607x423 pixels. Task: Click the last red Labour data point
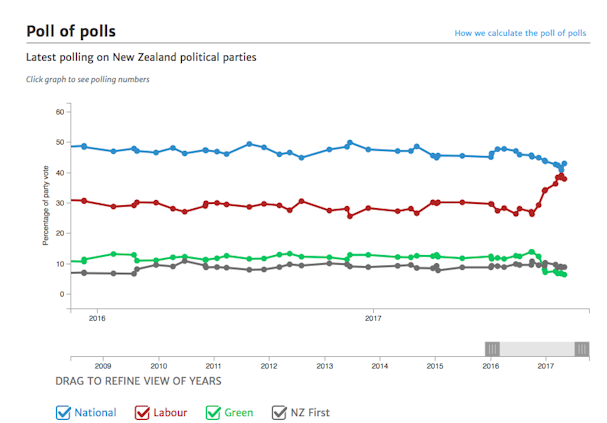[x=565, y=179]
